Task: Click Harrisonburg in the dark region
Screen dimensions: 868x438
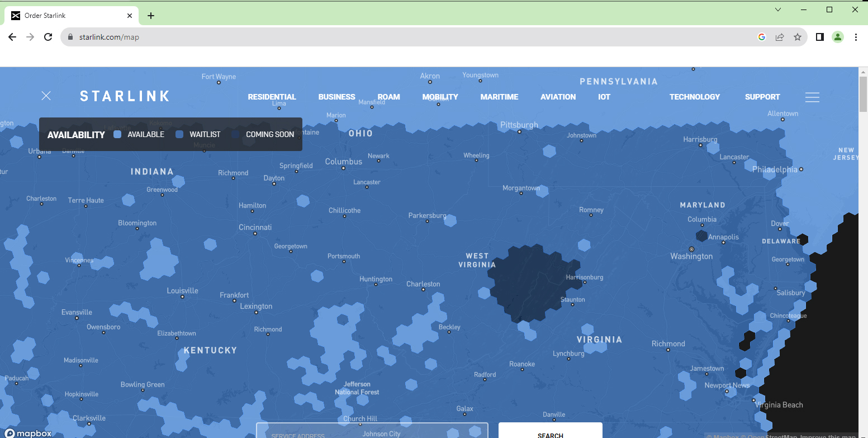Action: [585, 277]
